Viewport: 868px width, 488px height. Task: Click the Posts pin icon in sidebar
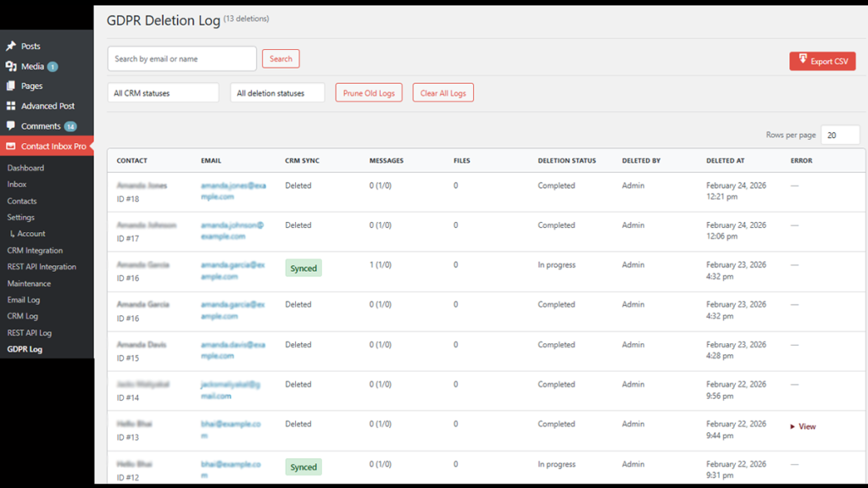click(x=11, y=47)
